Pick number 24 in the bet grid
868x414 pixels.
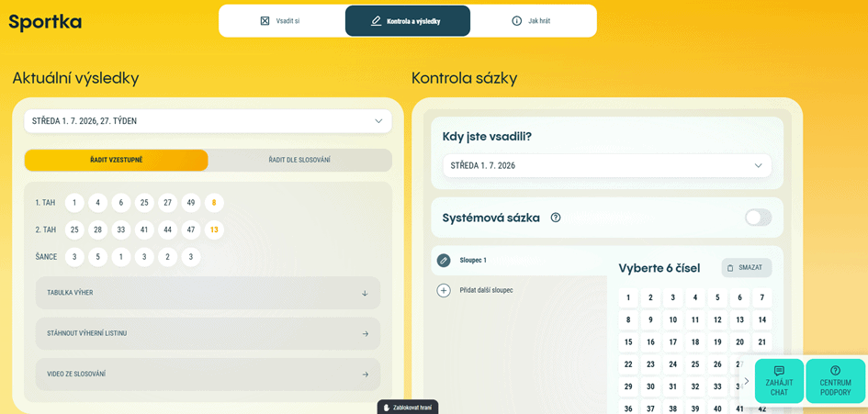(672, 364)
